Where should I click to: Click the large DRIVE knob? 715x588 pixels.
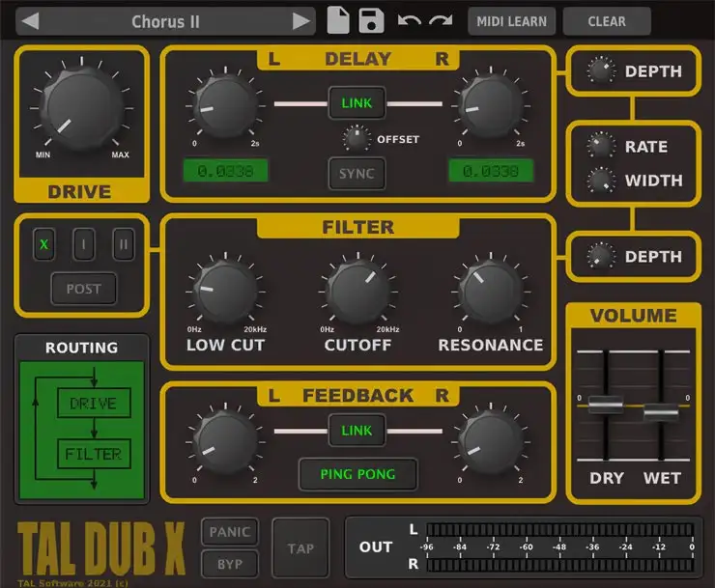(x=81, y=106)
